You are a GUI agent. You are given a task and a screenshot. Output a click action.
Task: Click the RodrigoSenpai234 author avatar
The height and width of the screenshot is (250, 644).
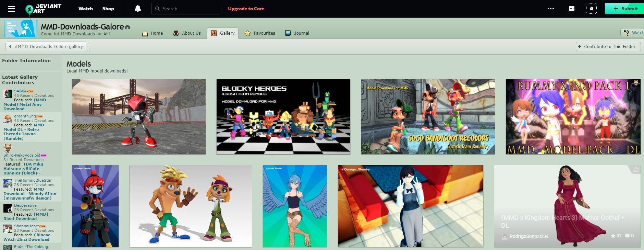[504, 236]
